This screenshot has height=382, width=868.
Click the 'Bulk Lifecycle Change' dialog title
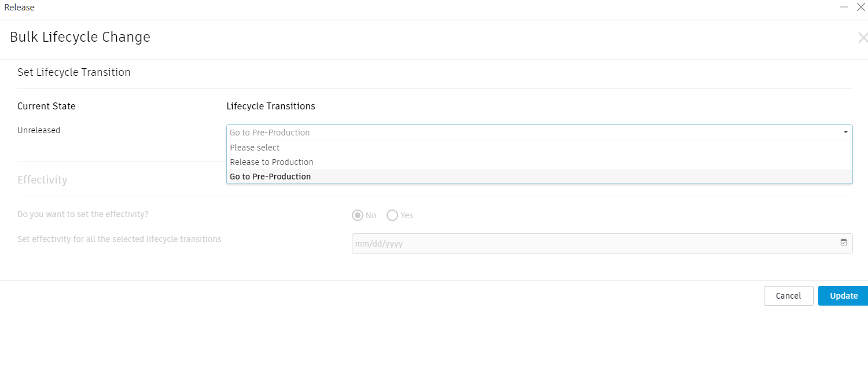coord(80,37)
